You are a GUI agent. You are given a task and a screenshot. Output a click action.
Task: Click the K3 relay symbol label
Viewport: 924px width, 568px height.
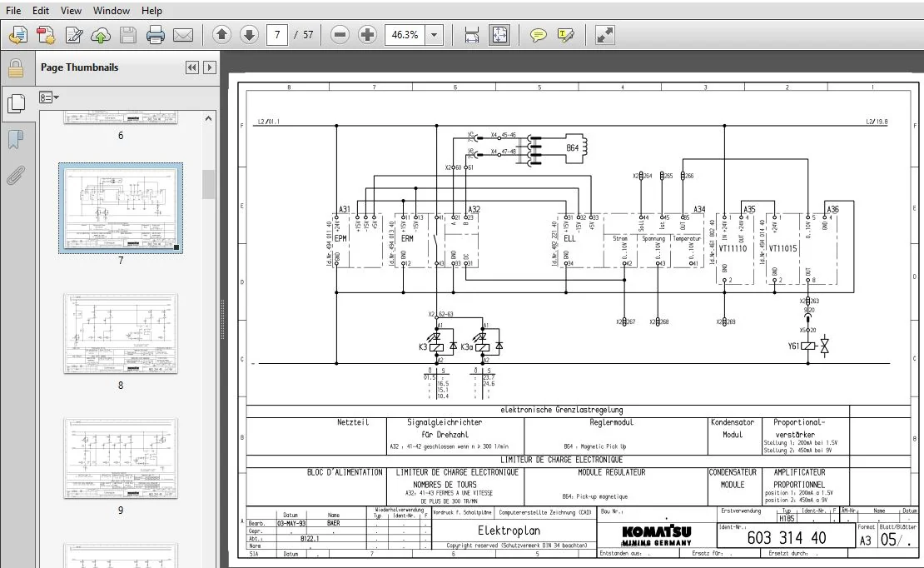[x=423, y=346]
